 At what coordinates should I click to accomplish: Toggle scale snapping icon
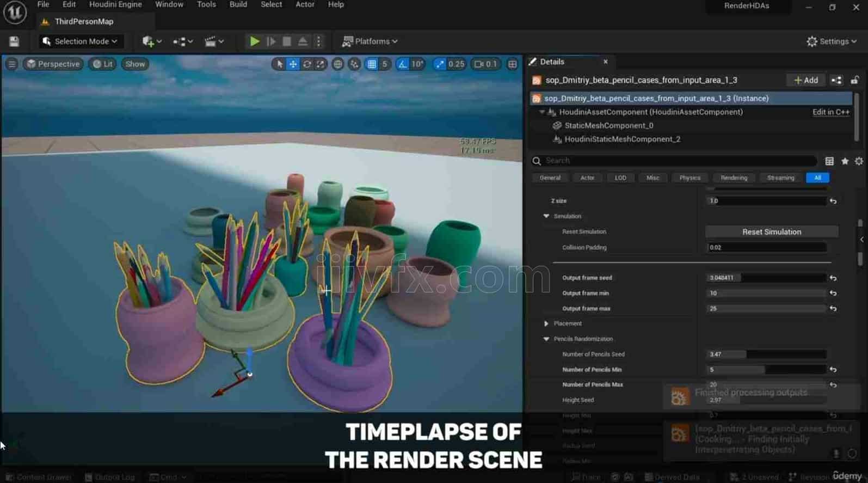(439, 64)
